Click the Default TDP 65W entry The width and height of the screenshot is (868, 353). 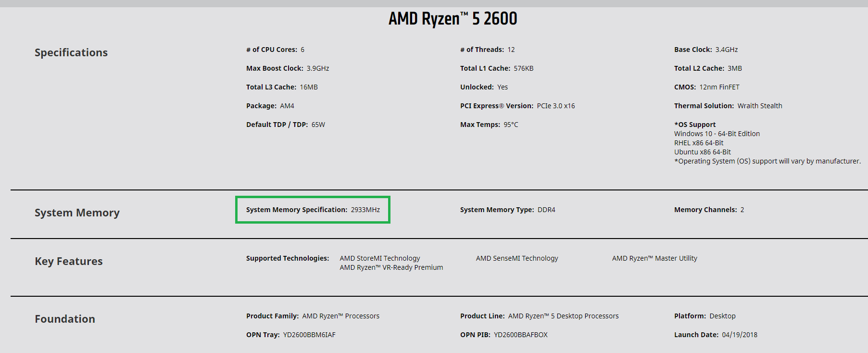[x=286, y=125]
